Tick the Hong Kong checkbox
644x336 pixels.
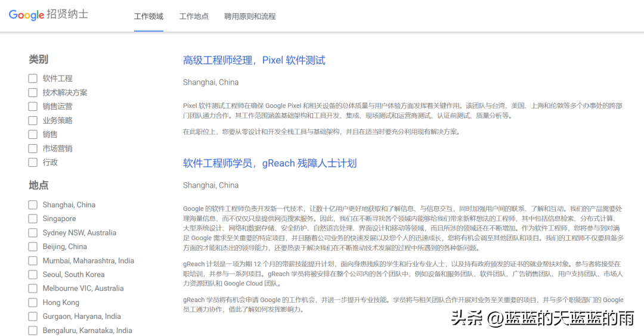click(x=33, y=303)
